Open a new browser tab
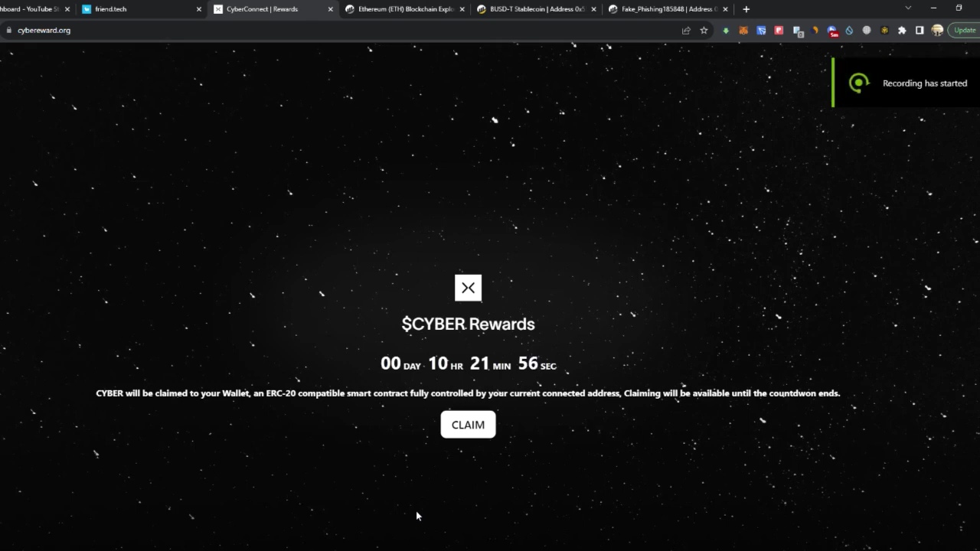Viewport: 980px width, 551px height. tap(746, 9)
